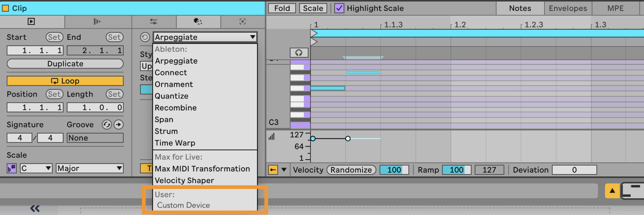The width and height of the screenshot is (644, 215).
Task: Toggle clip Scale mode button
Action: [x=12, y=168]
